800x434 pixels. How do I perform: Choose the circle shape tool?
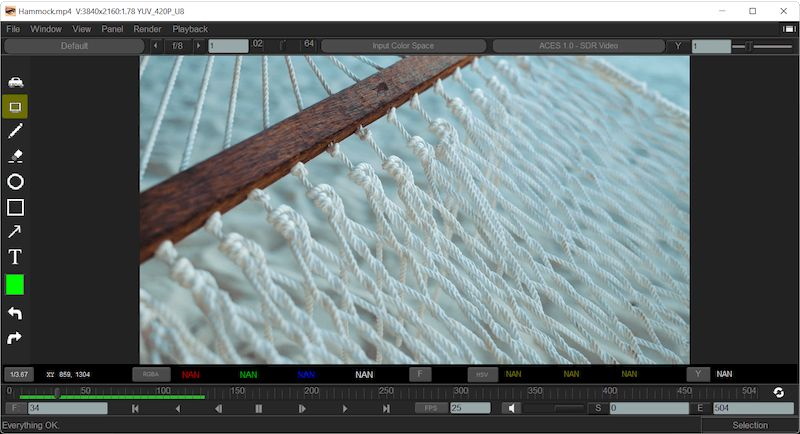[x=15, y=182]
